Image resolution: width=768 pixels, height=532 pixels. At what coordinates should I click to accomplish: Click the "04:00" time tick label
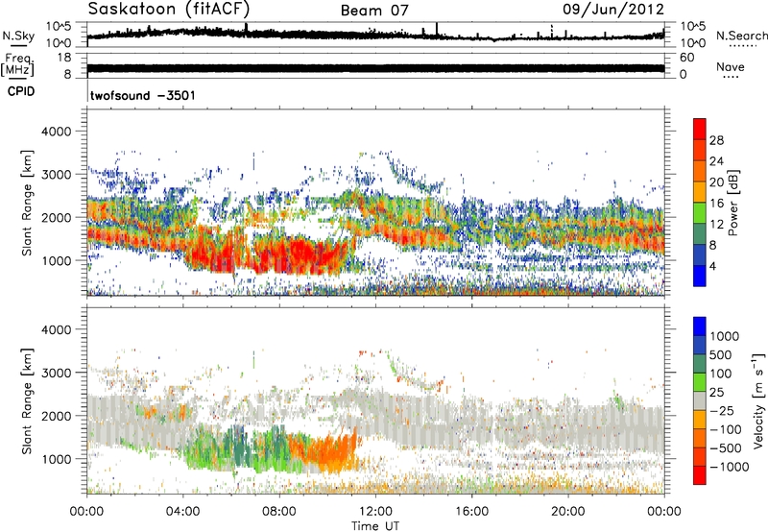pyautogui.click(x=182, y=512)
